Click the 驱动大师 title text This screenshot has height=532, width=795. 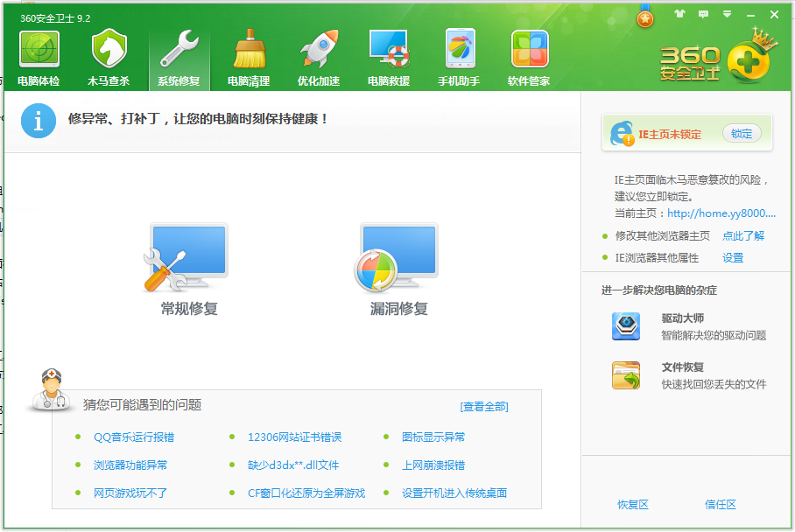[682, 318]
